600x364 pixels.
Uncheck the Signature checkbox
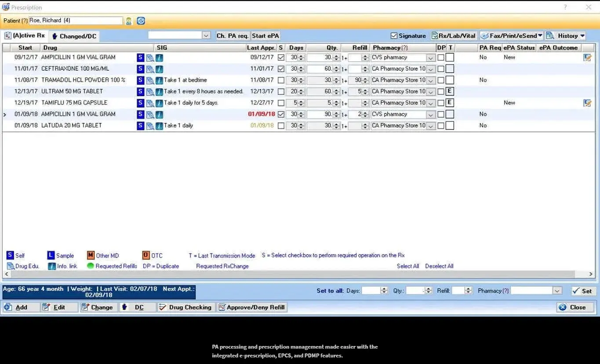tap(394, 36)
